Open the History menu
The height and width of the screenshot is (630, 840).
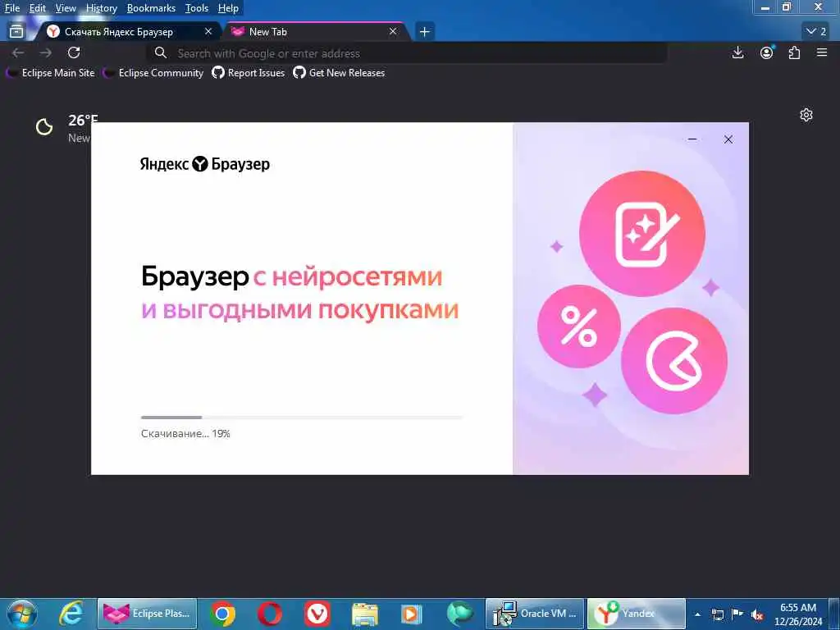click(101, 8)
